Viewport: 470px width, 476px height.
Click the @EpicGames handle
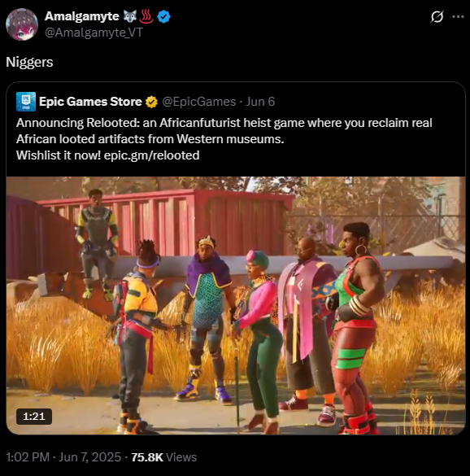pos(199,102)
